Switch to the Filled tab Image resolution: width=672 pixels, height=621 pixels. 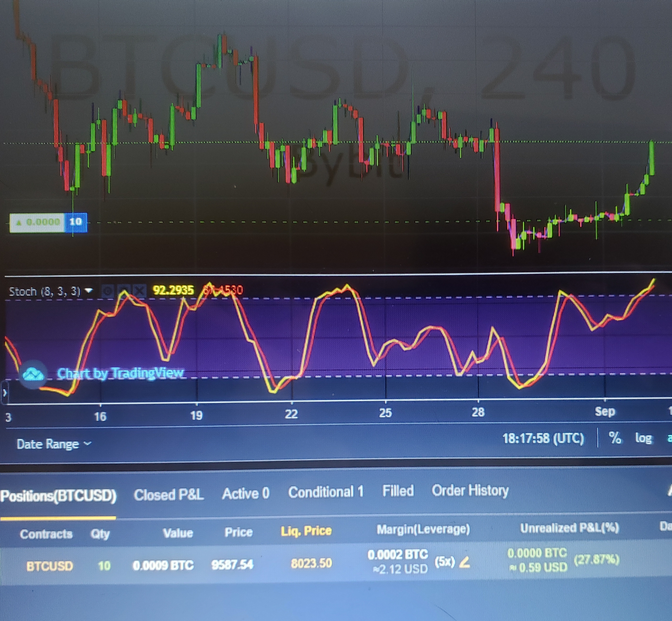(398, 491)
